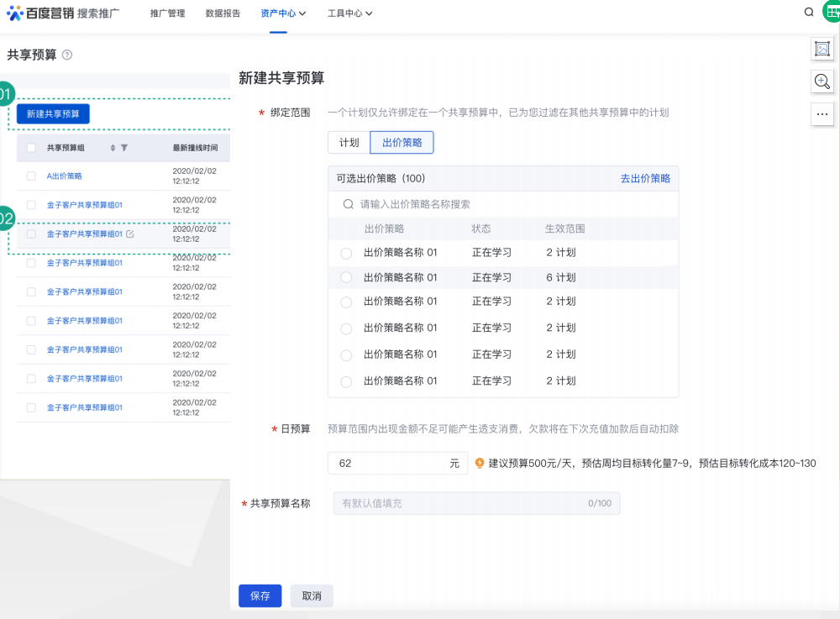Open the A出价策略 budget group link
This screenshot has width=840, height=619.
click(65, 176)
